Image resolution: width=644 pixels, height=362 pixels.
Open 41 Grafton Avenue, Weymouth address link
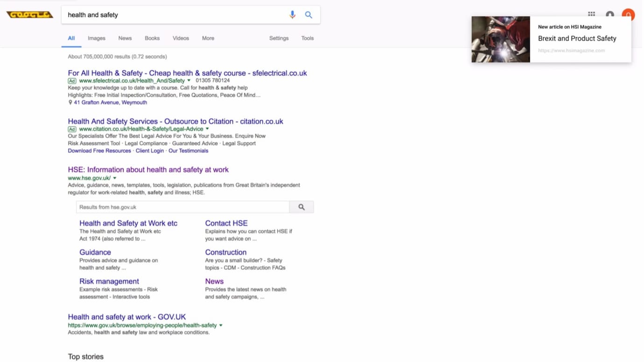(111, 103)
